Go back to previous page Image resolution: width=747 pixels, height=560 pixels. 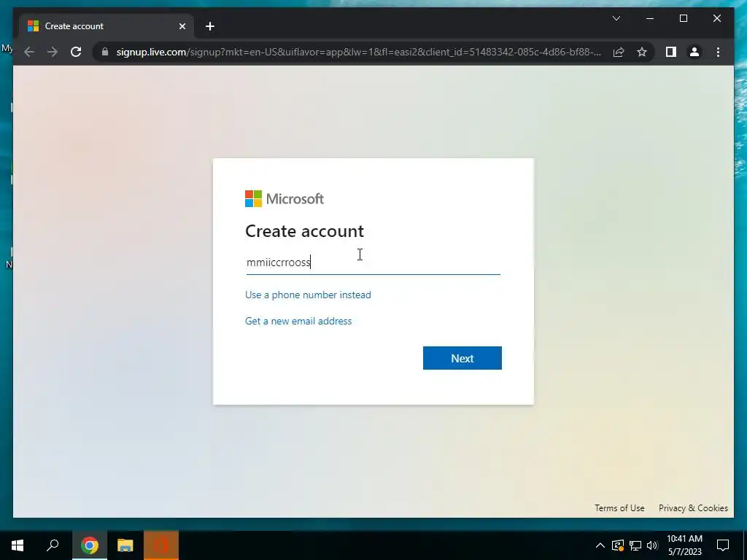point(29,52)
